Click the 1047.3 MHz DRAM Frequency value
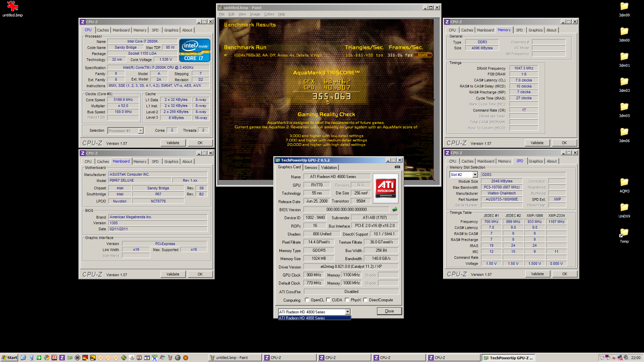Image resolution: width=644 pixels, height=362 pixels. [x=524, y=68]
